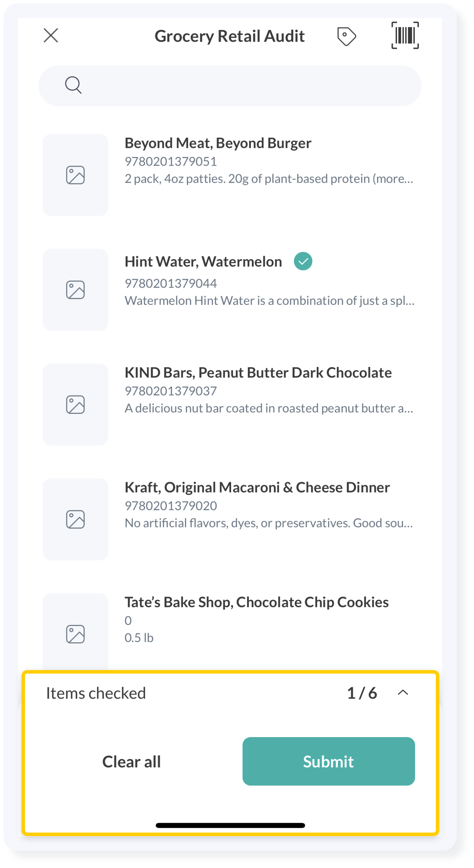Viewport: 474px width, 868px height.
Task: Open Beyond Meat, Beyond Burger item
Action: pyautogui.click(x=218, y=143)
